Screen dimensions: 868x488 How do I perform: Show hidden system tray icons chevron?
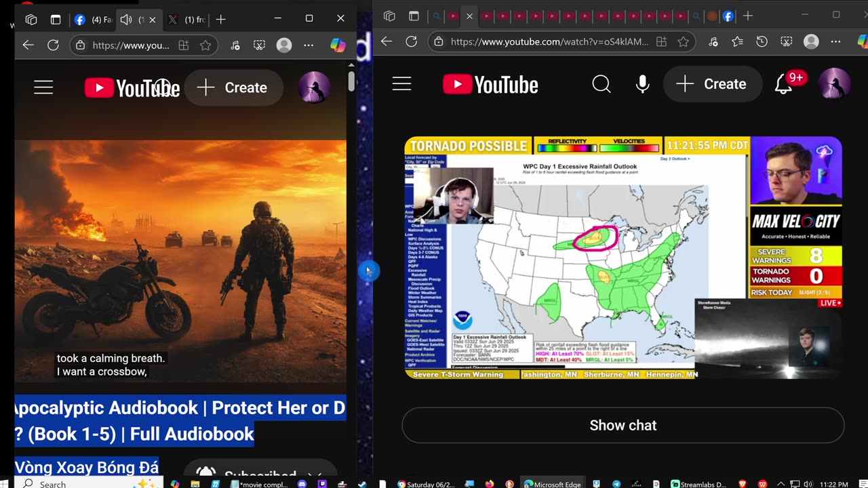coord(780,484)
